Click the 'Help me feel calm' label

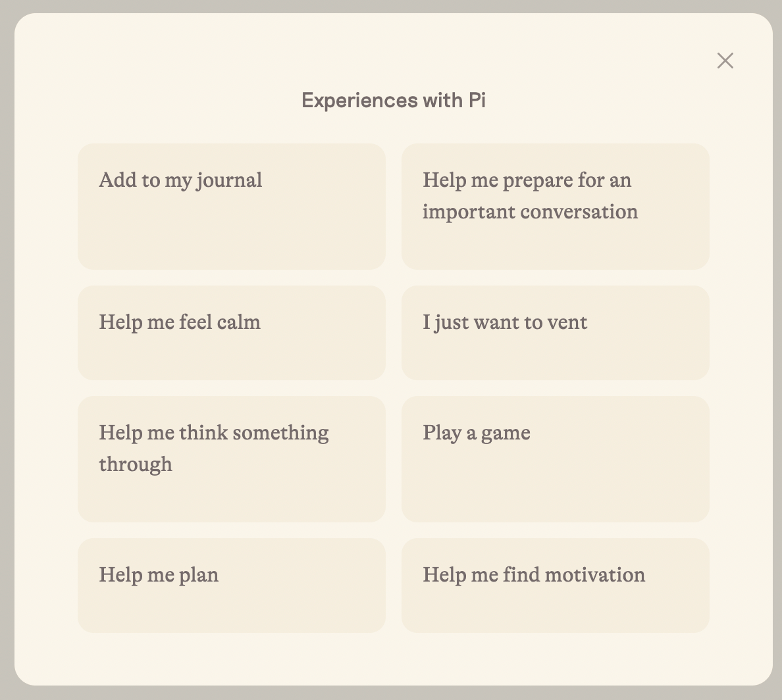(x=180, y=322)
